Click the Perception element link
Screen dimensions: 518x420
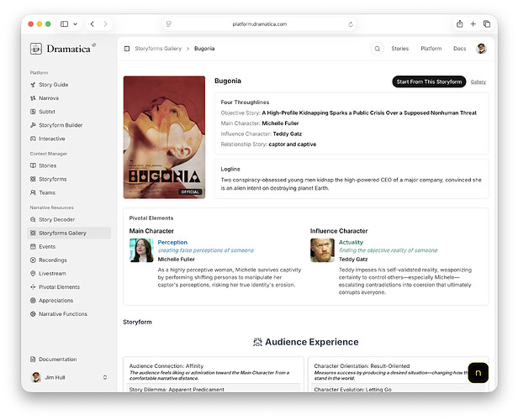pyautogui.click(x=172, y=243)
